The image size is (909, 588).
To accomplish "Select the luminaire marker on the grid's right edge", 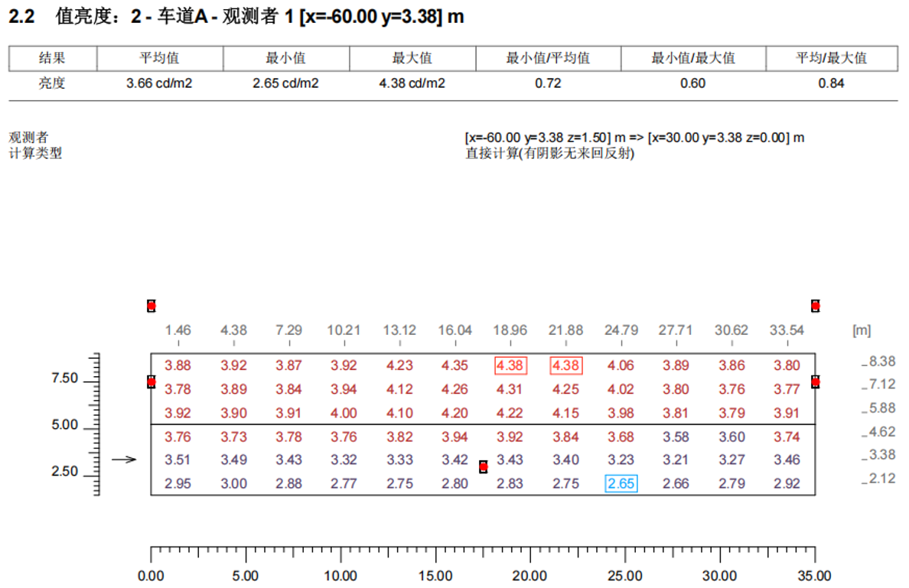I will [x=815, y=382].
